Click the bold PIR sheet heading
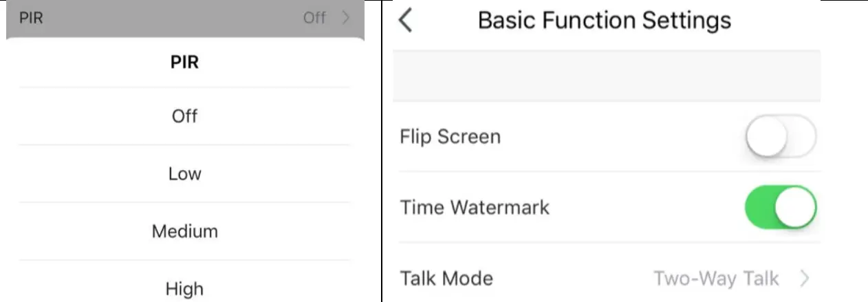Viewport: 868px width, 302px height. (184, 62)
